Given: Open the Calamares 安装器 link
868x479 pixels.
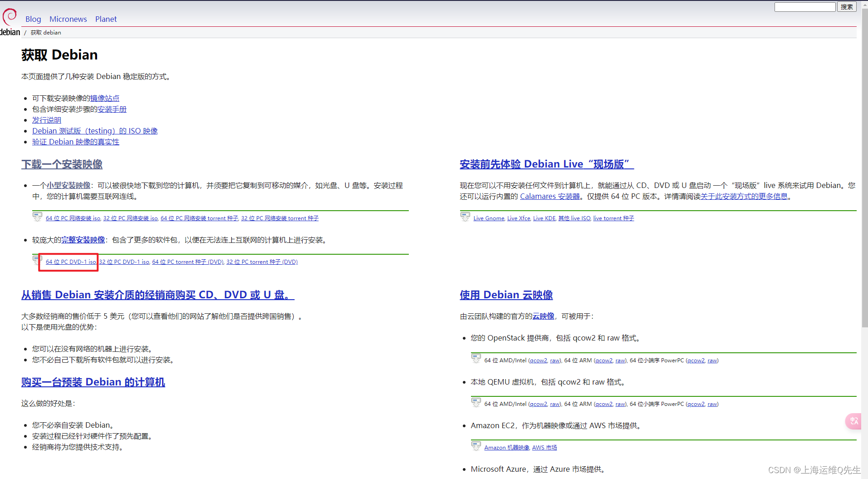Looking at the screenshot, I should 550,196.
